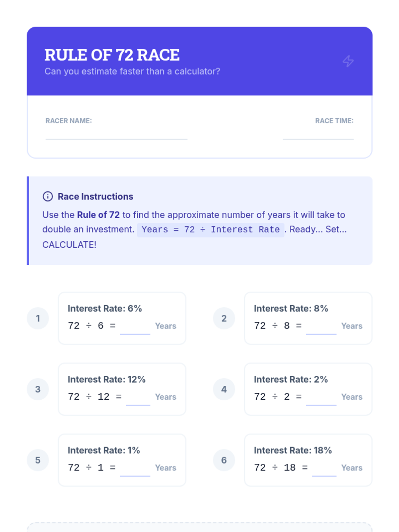
Task: Click the answer blank for 72 ÷ 18
Action: (324, 470)
